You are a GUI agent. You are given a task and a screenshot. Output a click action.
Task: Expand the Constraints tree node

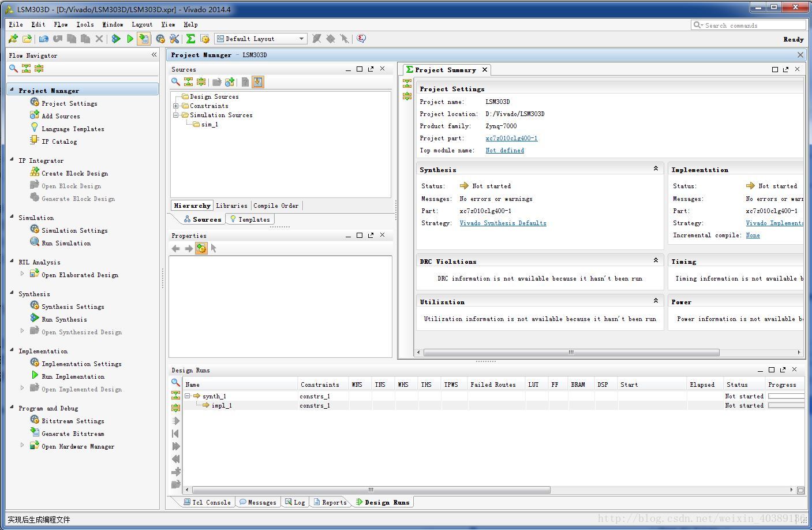[175, 106]
